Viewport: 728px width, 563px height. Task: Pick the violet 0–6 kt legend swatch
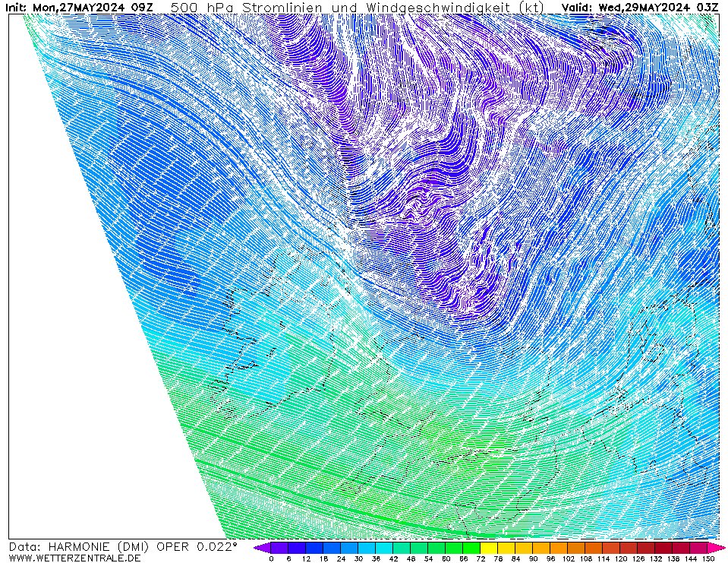pyautogui.click(x=279, y=548)
